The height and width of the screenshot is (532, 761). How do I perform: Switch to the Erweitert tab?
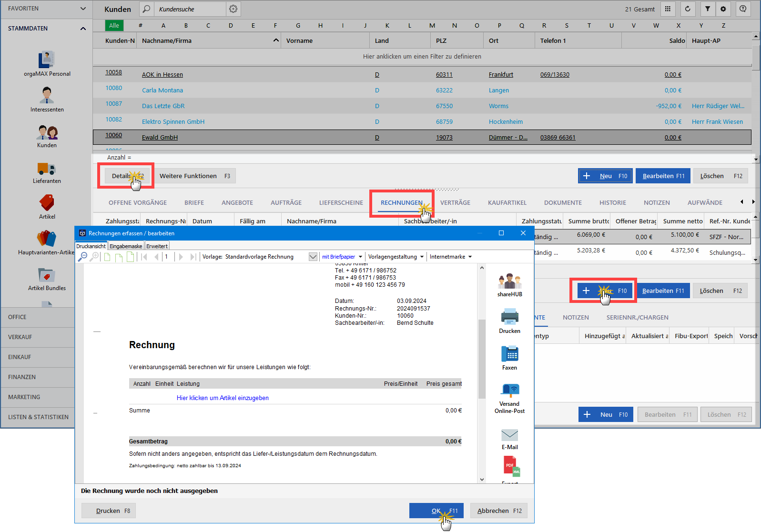click(x=157, y=246)
